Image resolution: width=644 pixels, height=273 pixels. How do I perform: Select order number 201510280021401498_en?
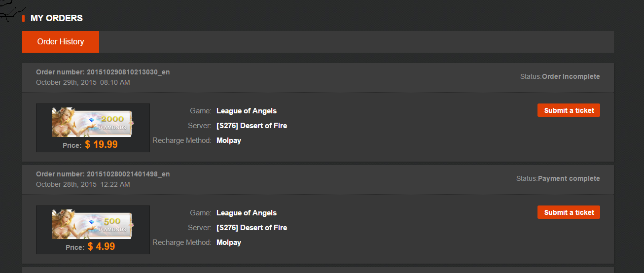coord(128,174)
